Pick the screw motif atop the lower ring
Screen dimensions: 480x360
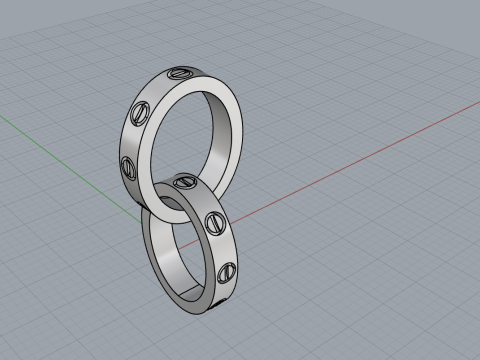(185, 182)
